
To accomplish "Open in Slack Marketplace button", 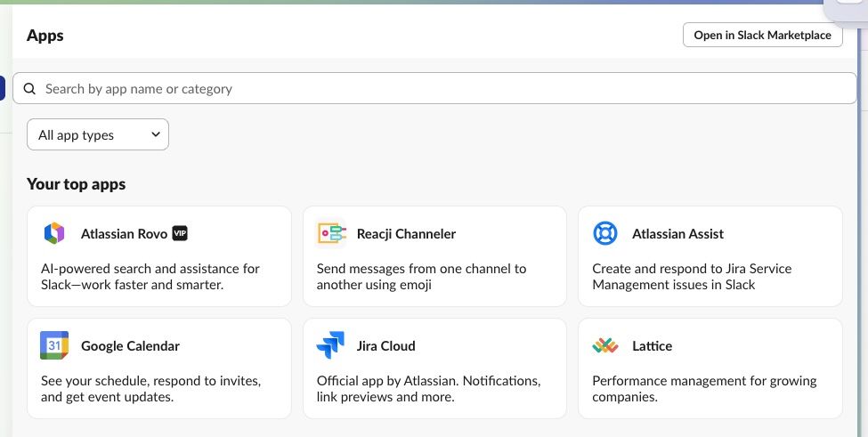I will point(762,35).
